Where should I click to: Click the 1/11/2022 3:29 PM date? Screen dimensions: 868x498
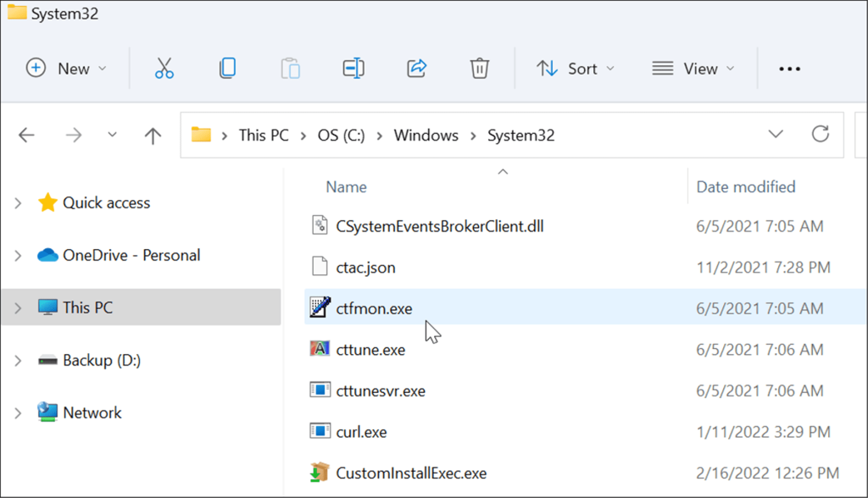click(x=764, y=432)
